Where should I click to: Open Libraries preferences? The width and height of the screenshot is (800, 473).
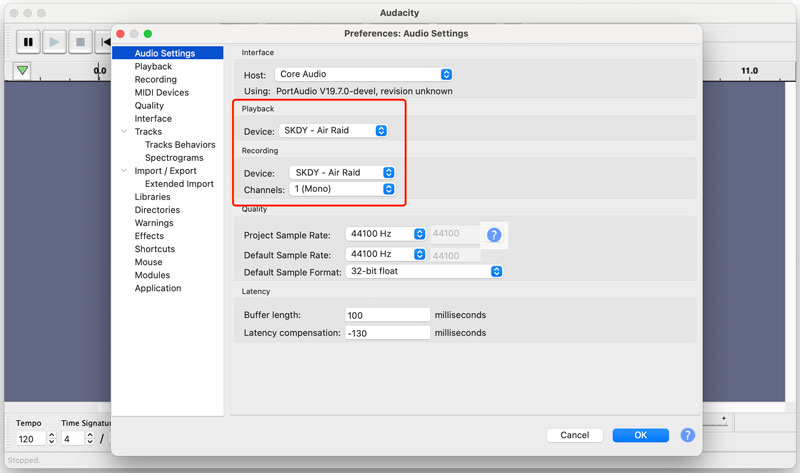153,196
